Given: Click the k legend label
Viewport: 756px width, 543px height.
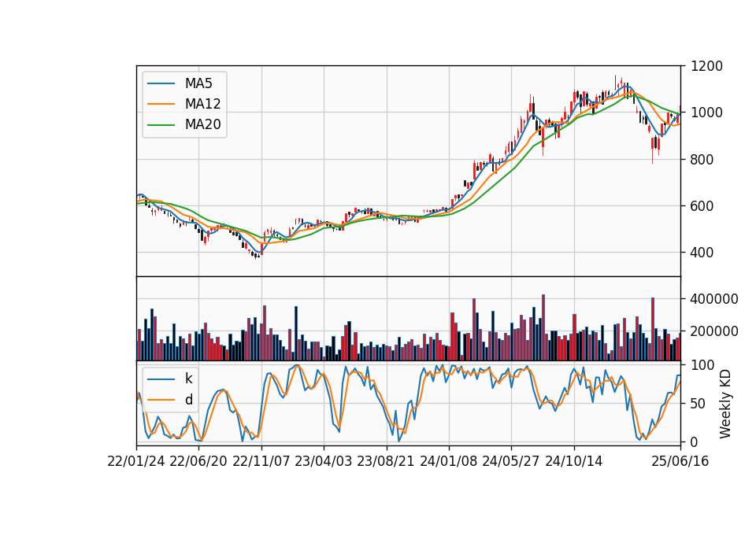Looking at the screenshot, I should click(x=188, y=379).
